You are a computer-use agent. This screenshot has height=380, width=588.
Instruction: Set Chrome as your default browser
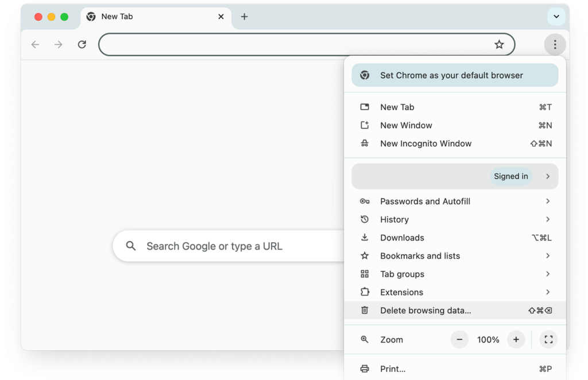(x=455, y=75)
